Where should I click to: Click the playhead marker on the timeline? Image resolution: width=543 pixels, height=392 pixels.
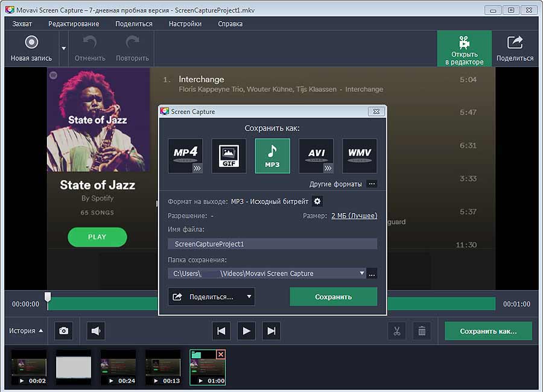48,297
